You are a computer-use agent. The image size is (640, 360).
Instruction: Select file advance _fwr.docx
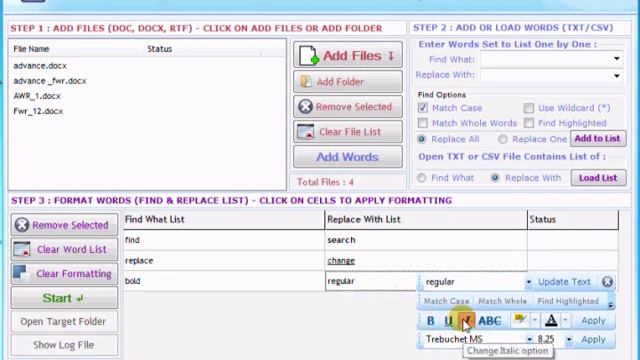click(50, 81)
